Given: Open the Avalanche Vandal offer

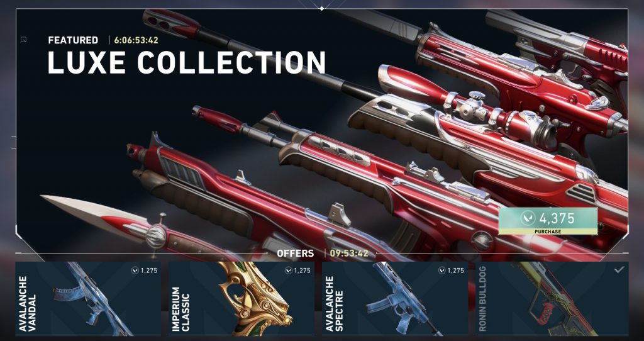Looking at the screenshot, I should pyautogui.click(x=88, y=299).
